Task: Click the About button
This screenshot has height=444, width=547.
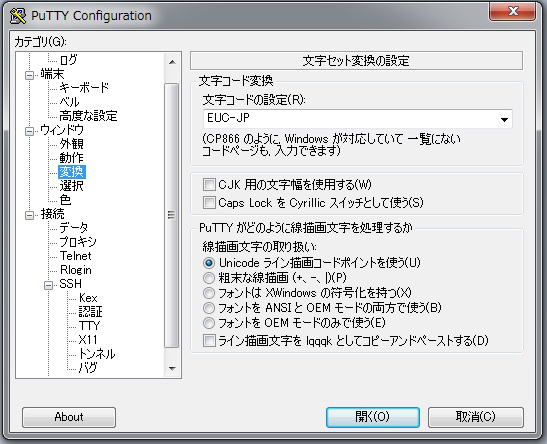Action: (x=69, y=417)
